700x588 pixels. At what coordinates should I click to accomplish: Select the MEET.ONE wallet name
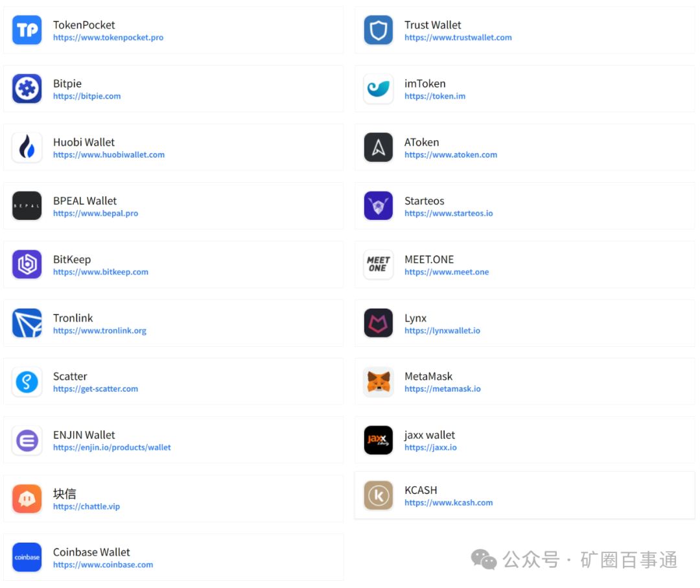click(429, 259)
